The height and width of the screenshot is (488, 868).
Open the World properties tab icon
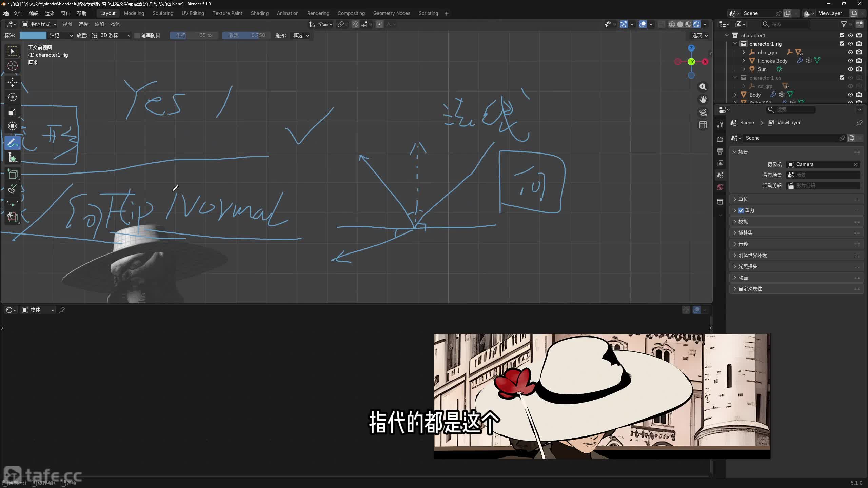click(720, 187)
